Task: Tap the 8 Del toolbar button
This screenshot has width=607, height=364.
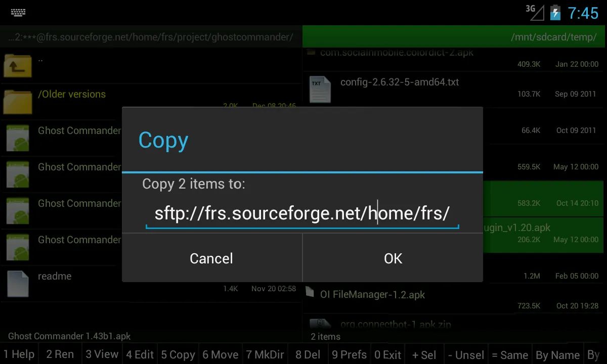Action: [308, 354]
